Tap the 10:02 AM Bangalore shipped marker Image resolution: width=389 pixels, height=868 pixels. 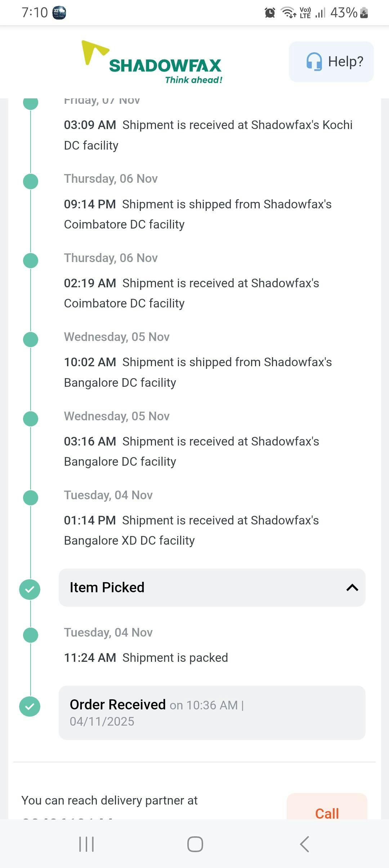click(31, 339)
